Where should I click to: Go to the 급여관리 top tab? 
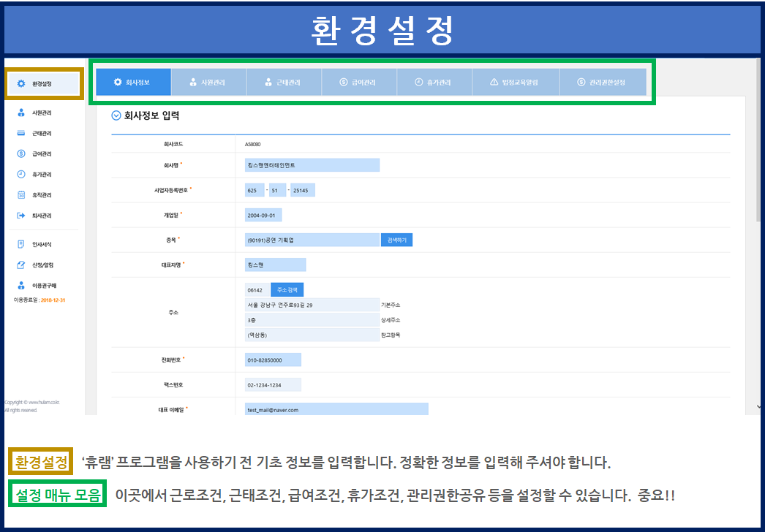tap(358, 83)
